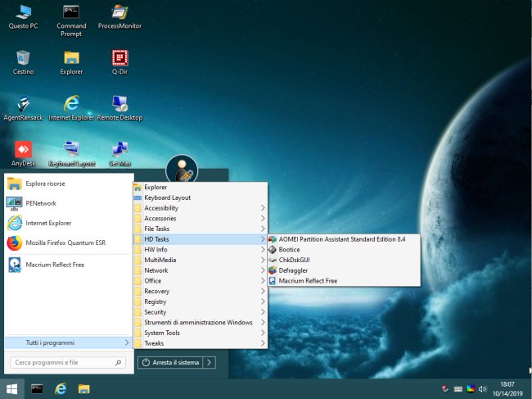The image size is (532, 399).
Task: Open Macrium Reflect Free in pinned list
Action: pyautogui.click(x=70, y=265)
